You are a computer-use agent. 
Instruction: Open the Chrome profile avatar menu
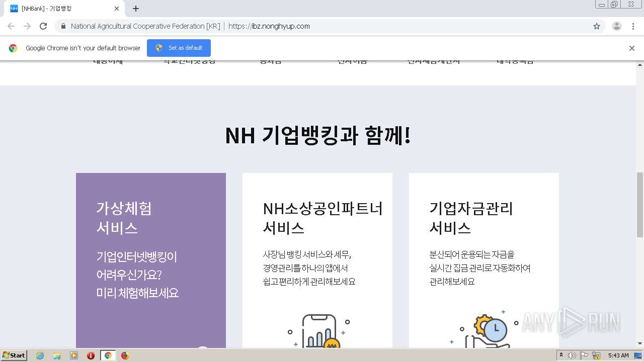coord(617,26)
